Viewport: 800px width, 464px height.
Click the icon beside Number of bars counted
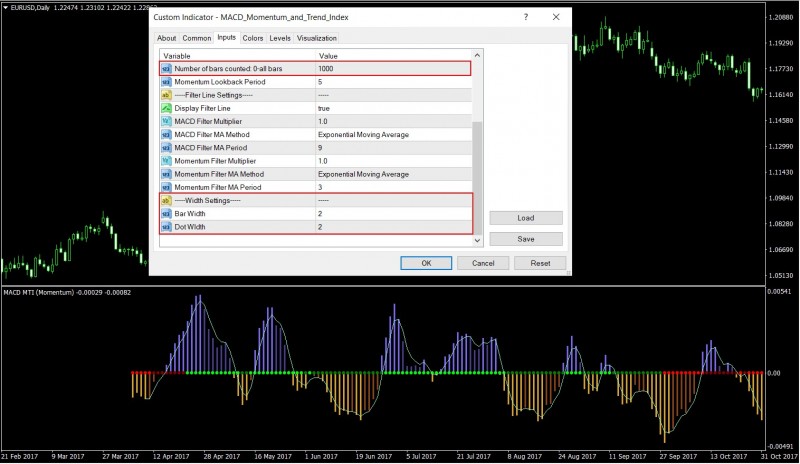(166, 69)
